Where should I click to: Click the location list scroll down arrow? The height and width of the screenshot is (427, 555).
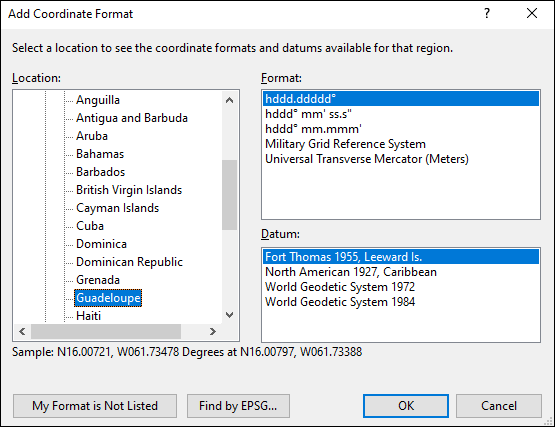tap(229, 315)
